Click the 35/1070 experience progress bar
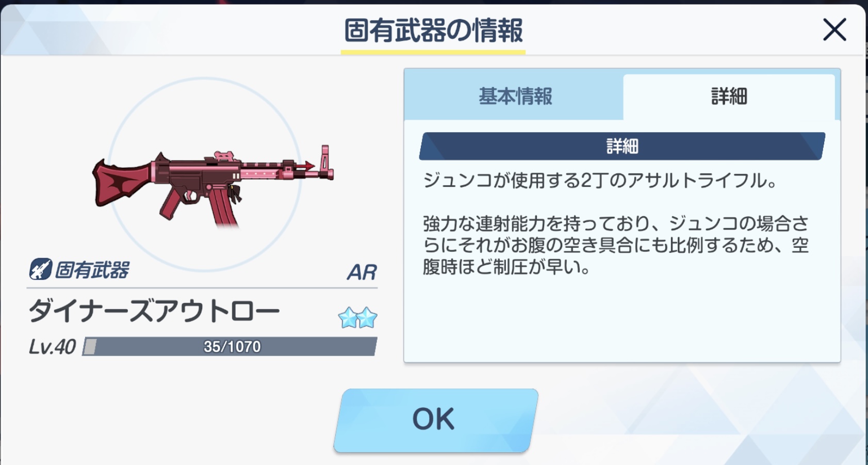The image size is (868, 465). point(230,346)
